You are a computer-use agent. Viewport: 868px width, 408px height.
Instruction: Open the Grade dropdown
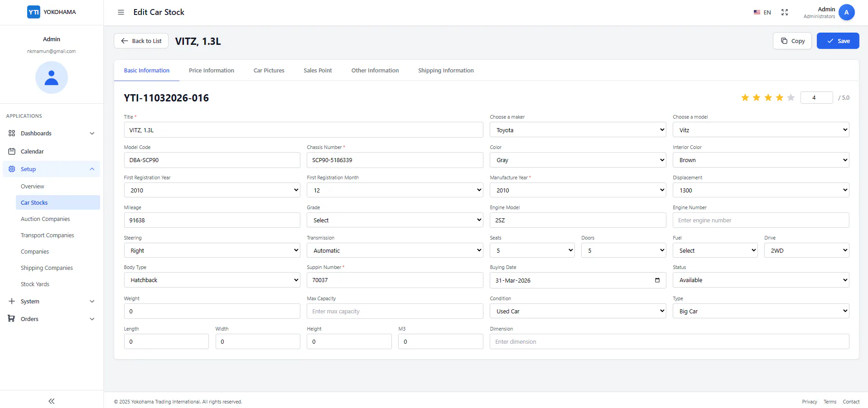point(395,220)
